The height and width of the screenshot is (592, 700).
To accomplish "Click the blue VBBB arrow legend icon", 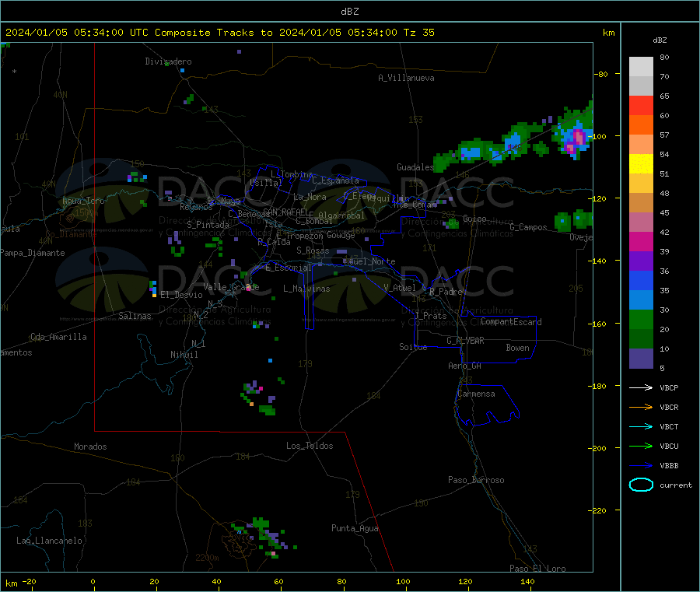I will tap(641, 466).
